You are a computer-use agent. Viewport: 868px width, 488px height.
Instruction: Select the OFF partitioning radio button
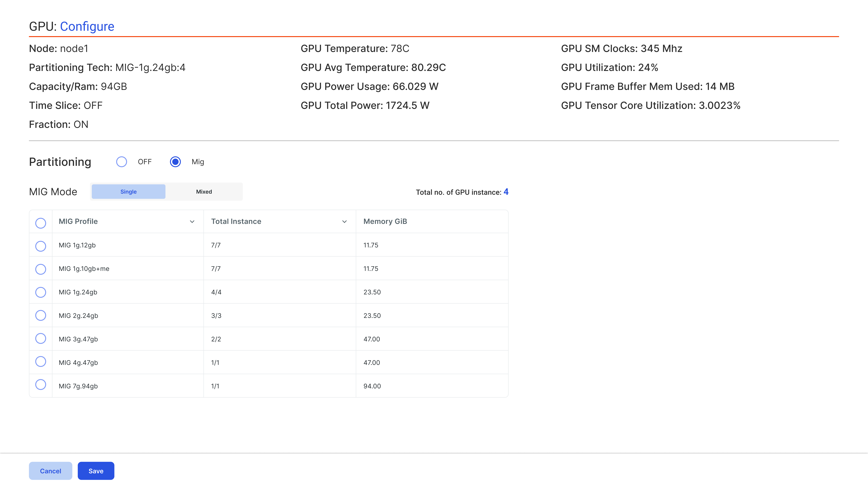(122, 162)
